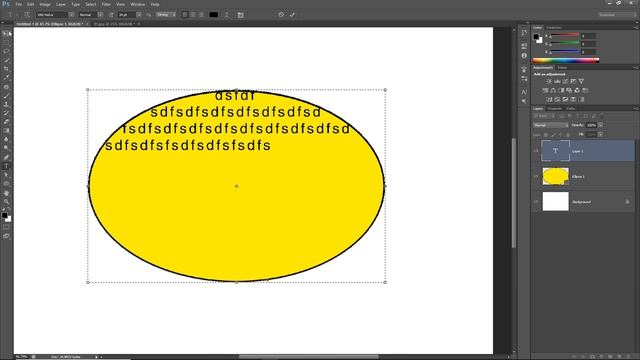Select the Crop tool
Image resolution: width=640 pixels, height=360 pixels.
6,69
